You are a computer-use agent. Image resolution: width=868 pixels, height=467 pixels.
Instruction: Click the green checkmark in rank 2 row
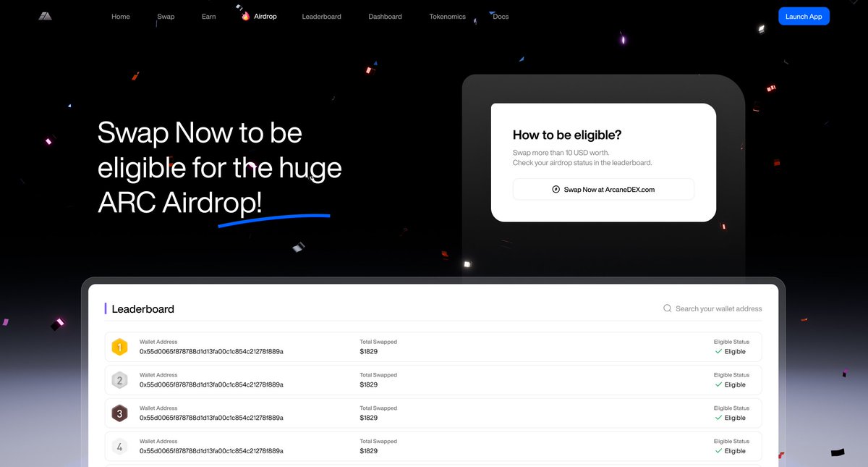pos(718,384)
